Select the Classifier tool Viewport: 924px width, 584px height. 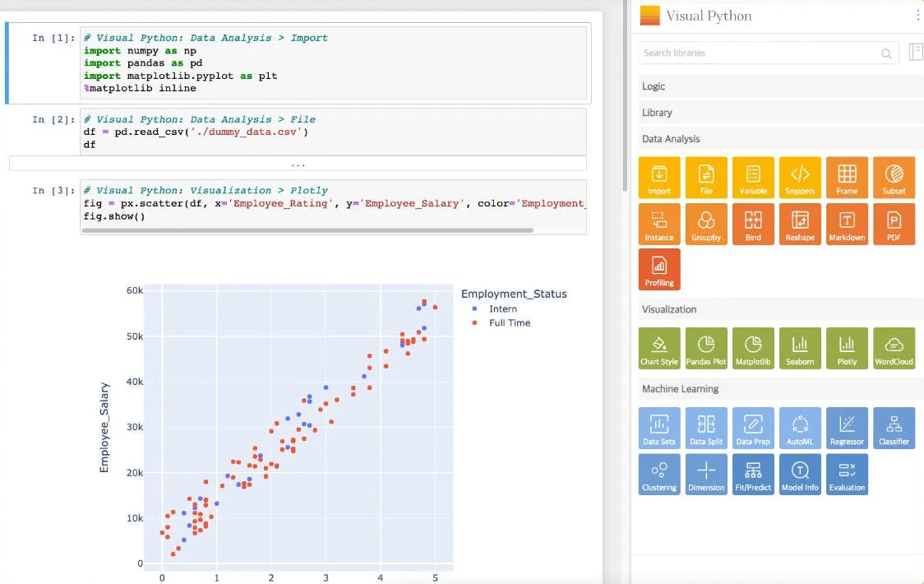coord(894,427)
